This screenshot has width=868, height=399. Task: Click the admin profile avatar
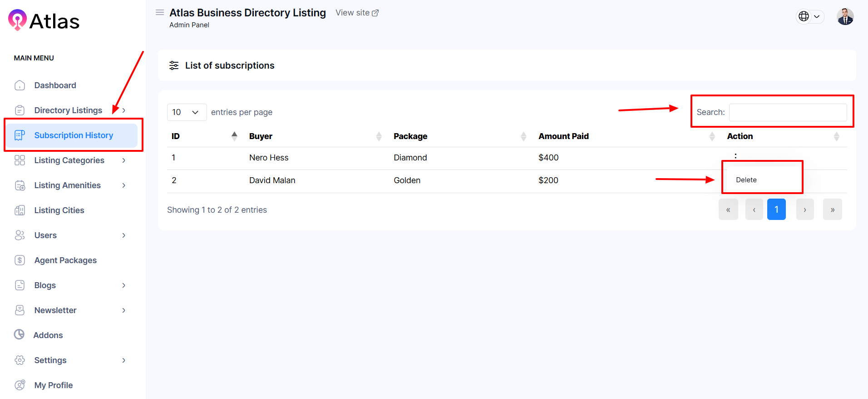point(845,17)
